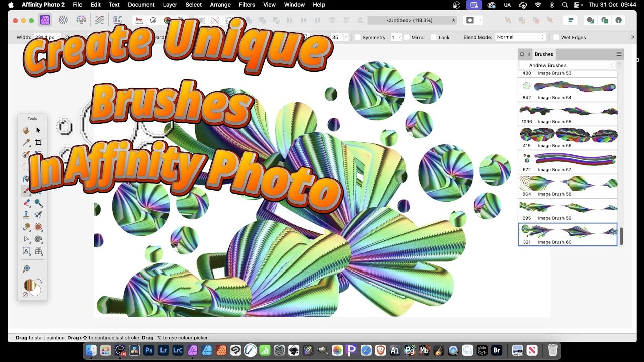
Task: Switch to Develop Persona
Action: pyautogui.click(x=81, y=20)
